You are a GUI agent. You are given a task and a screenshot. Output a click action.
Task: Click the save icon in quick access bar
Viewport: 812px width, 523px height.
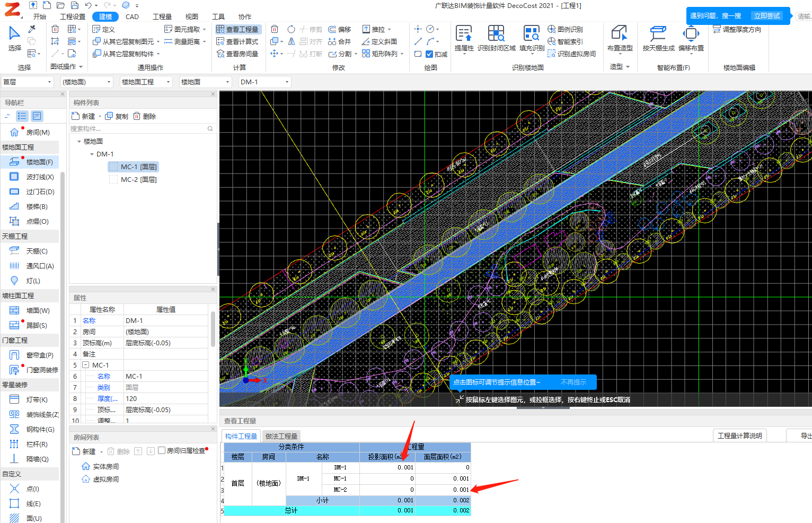(x=74, y=5)
